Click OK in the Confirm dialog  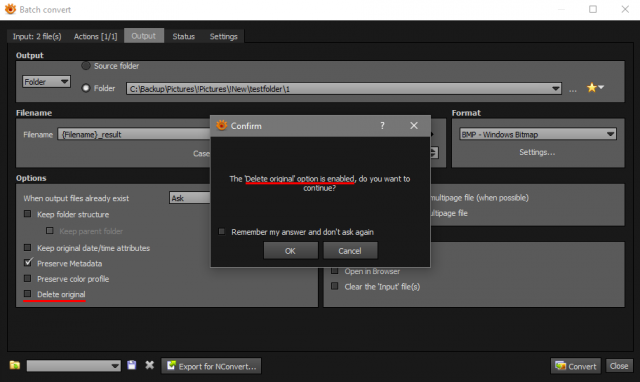tap(290, 251)
